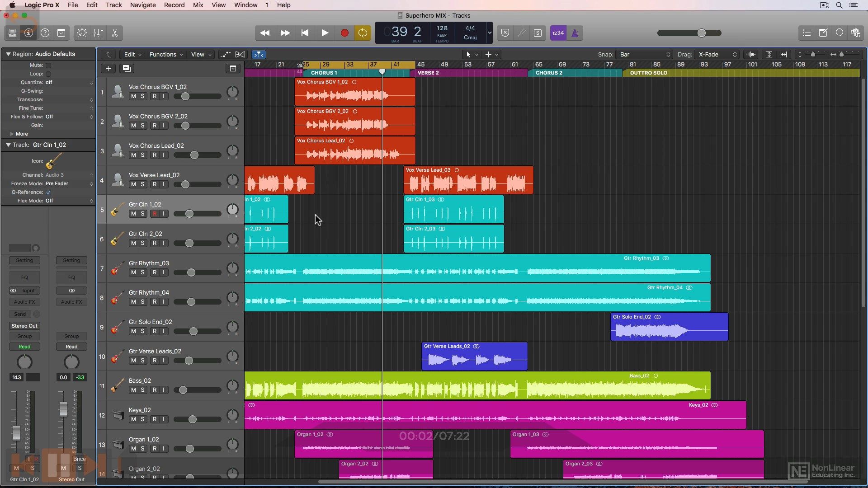This screenshot has width=868, height=488.
Task: Toggle the Count-in 1234 button
Action: [x=558, y=33]
